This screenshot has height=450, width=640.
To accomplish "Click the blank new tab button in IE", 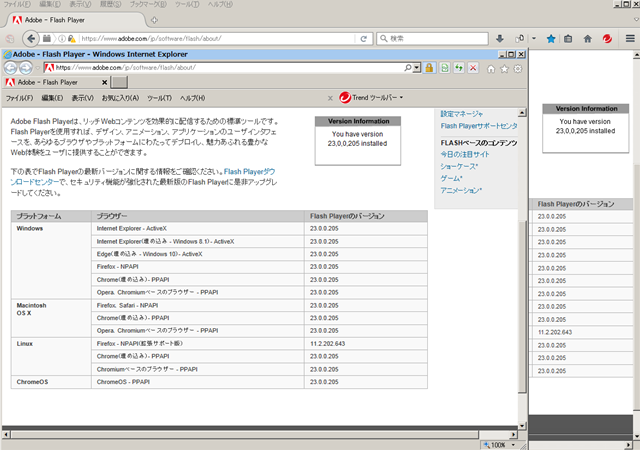I will click(120, 82).
